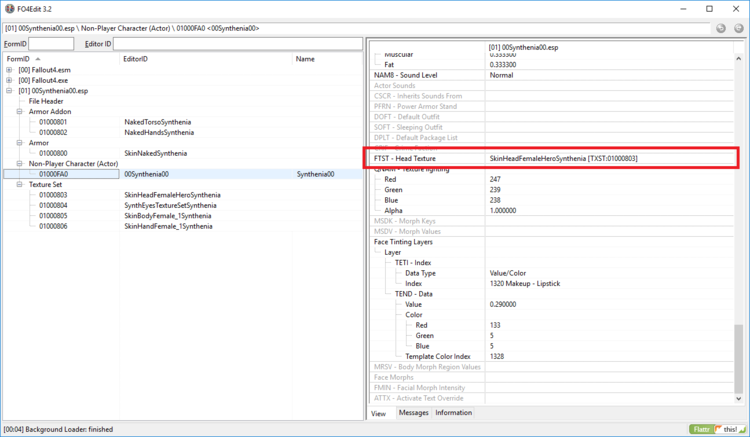Click the NAM8 - Sound Level row

[551, 75]
